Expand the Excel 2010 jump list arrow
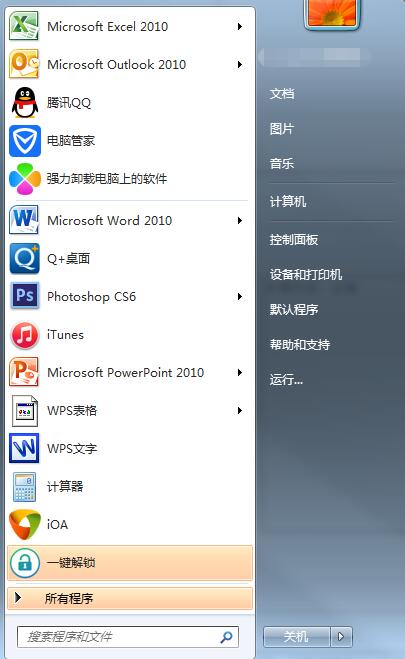This screenshot has width=405, height=659. [x=240, y=26]
